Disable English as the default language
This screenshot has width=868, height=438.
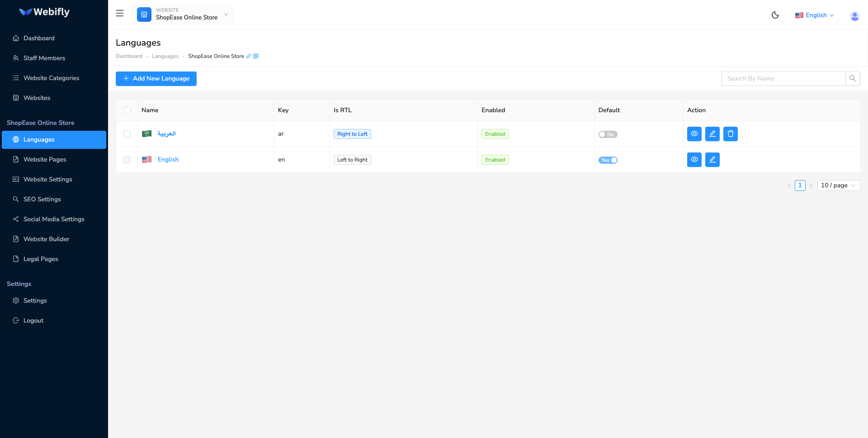(608, 160)
